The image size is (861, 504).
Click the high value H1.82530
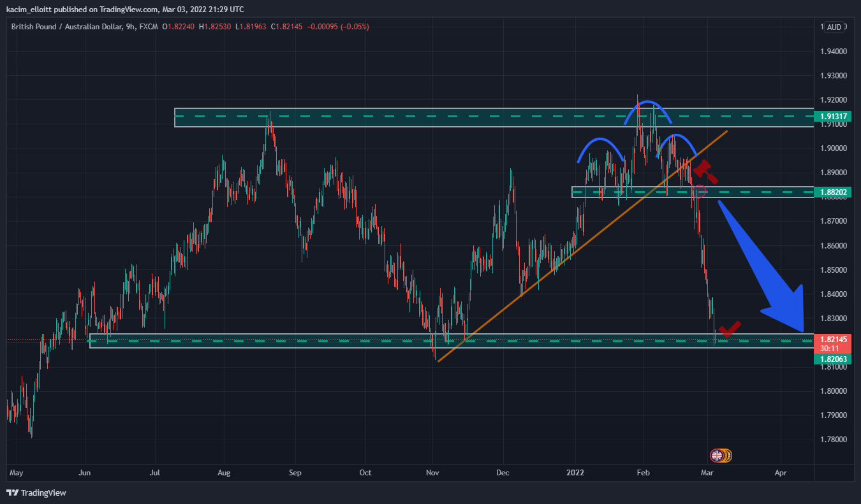[215, 27]
